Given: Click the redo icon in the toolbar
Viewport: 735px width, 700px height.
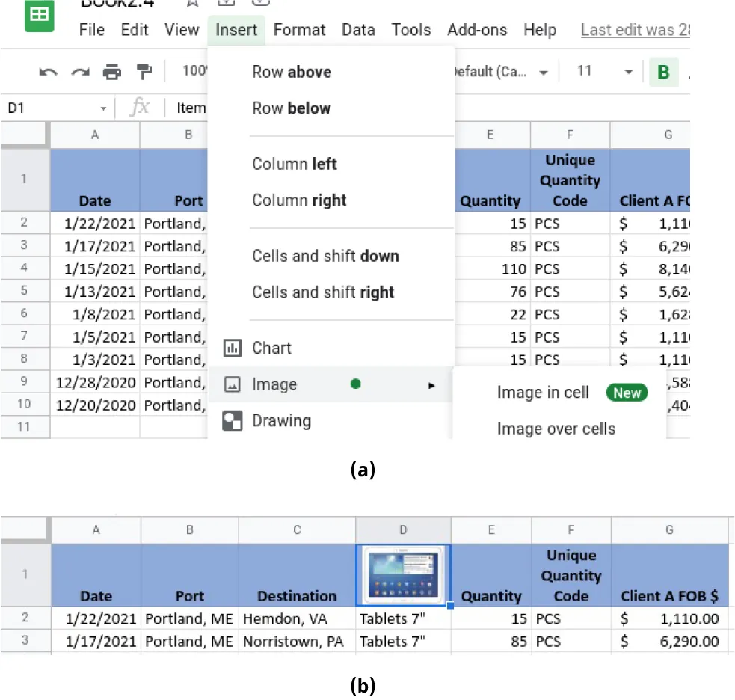Looking at the screenshot, I should pos(79,71).
